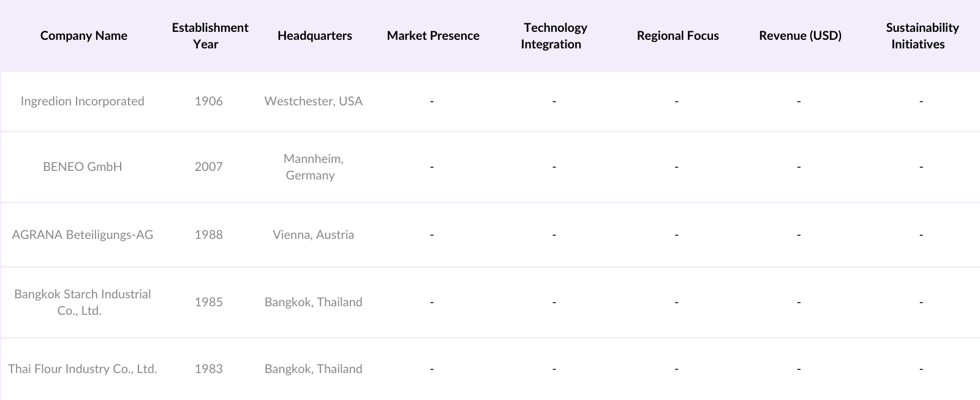The width and height of the screenshot is (980, 400).
Task: Select the Sustainability Initiatives column header
Action: coord(921,36)
